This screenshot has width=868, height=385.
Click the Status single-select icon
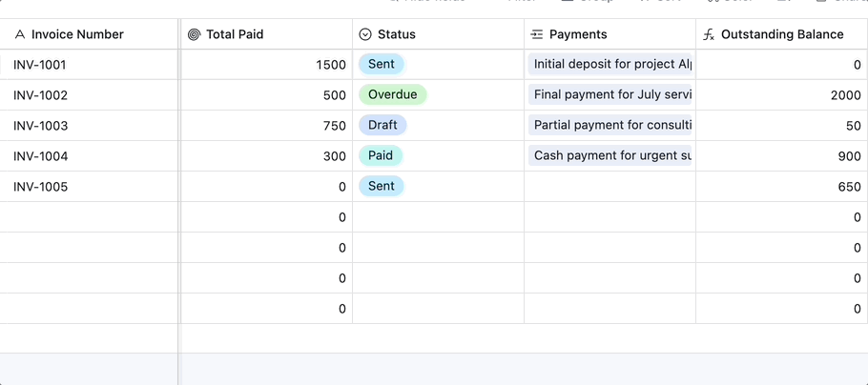click(365, 34)
